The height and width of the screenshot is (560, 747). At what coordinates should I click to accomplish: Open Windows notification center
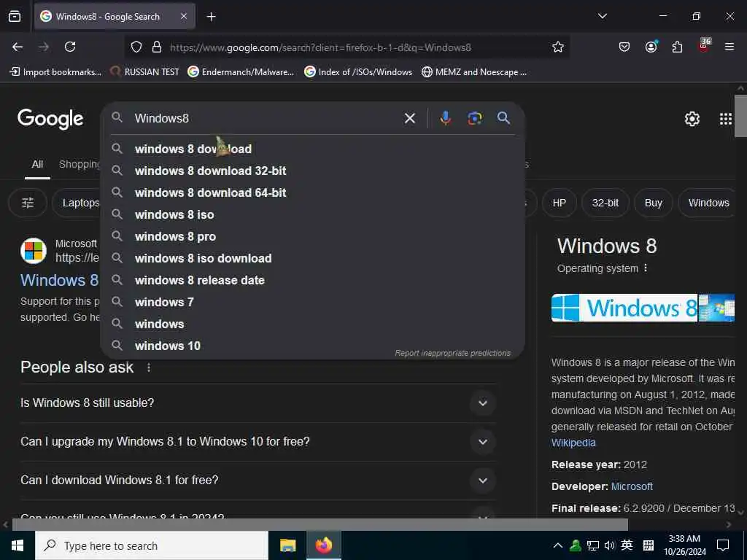(x=723, y=545)
